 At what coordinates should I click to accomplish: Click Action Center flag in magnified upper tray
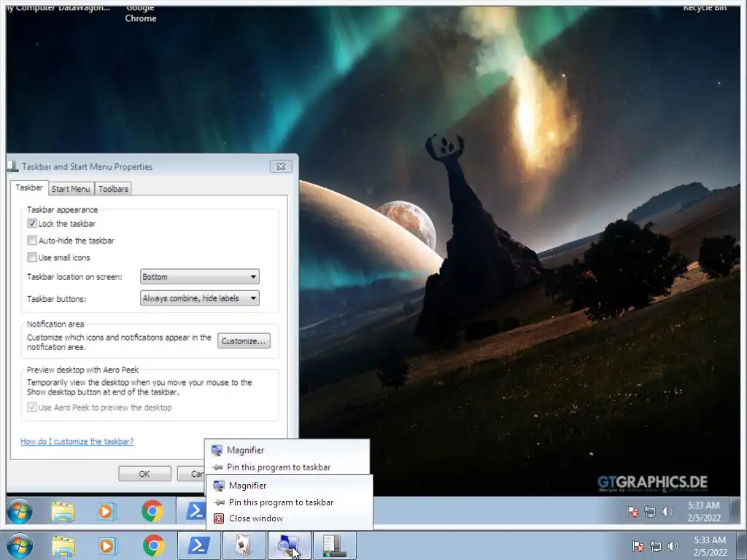coord(632,512)
